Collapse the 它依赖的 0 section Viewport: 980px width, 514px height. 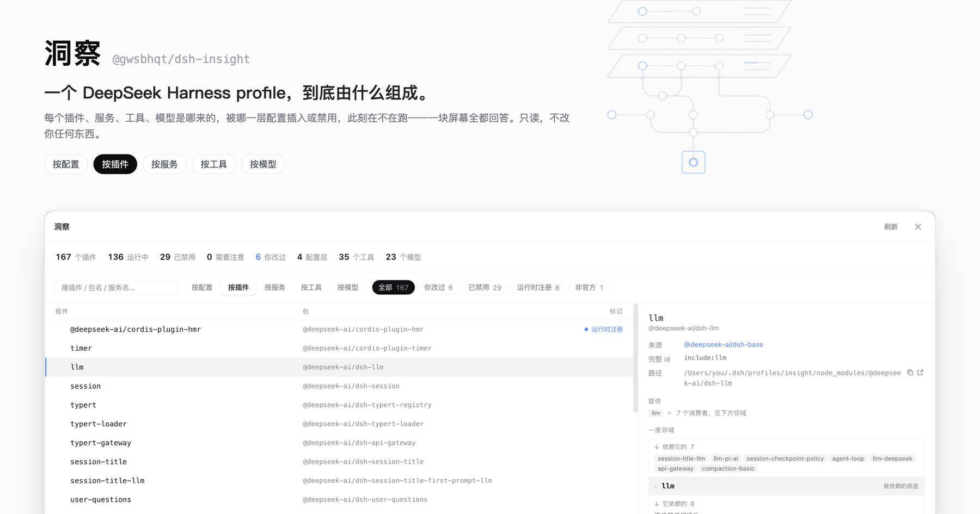tap(675, 504)
